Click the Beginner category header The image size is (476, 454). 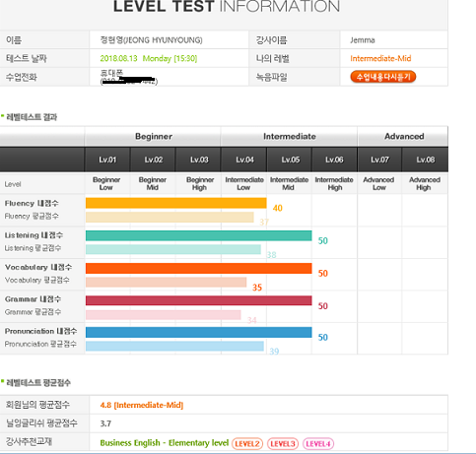(x=153, y=136)
